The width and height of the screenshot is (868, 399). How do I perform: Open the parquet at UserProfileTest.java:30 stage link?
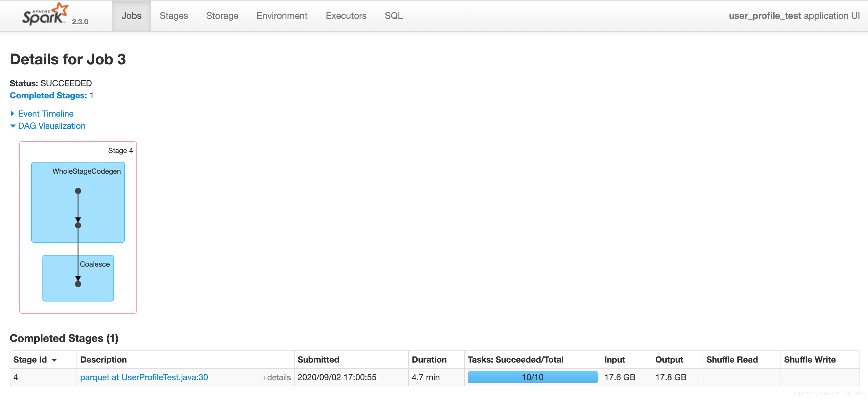(x=144, y=377)
